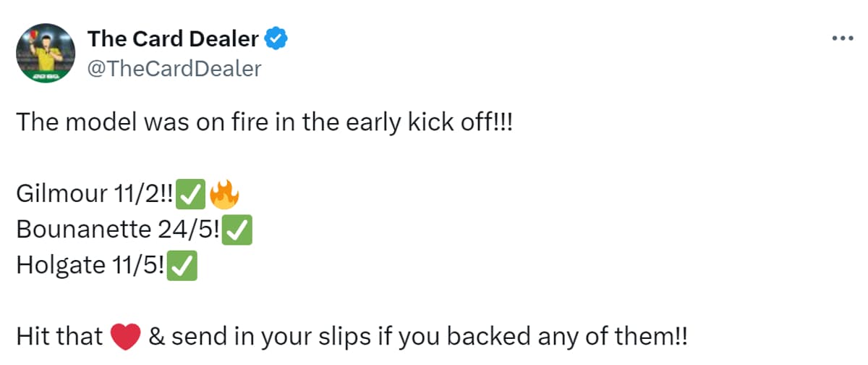
Task: Click the green check mark beside Gilmour
Action: [x=191, y=196]
